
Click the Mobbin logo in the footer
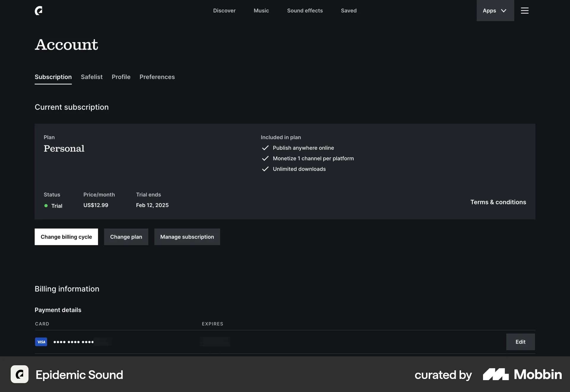522,374
